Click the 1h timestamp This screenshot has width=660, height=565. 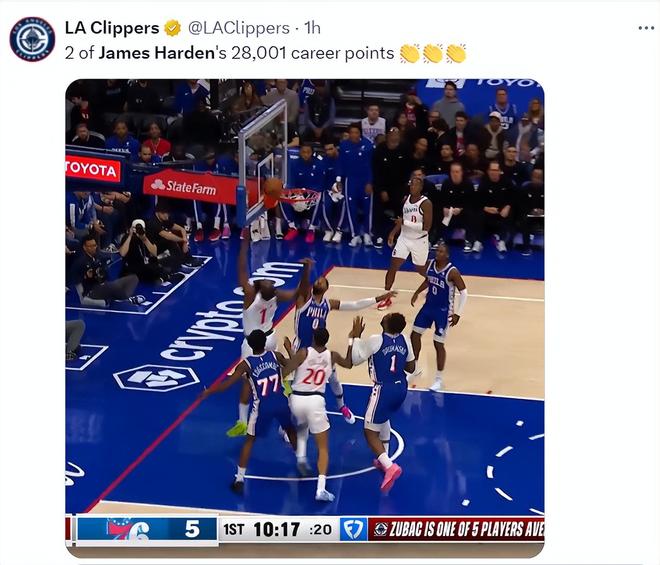tap(312, 28)
